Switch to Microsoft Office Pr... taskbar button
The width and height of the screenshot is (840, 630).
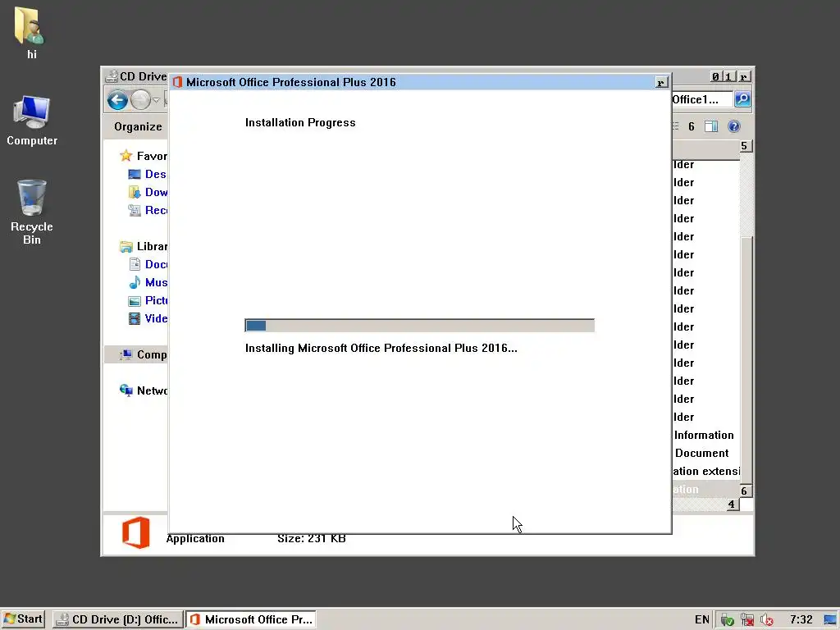(x=251, y=619)
